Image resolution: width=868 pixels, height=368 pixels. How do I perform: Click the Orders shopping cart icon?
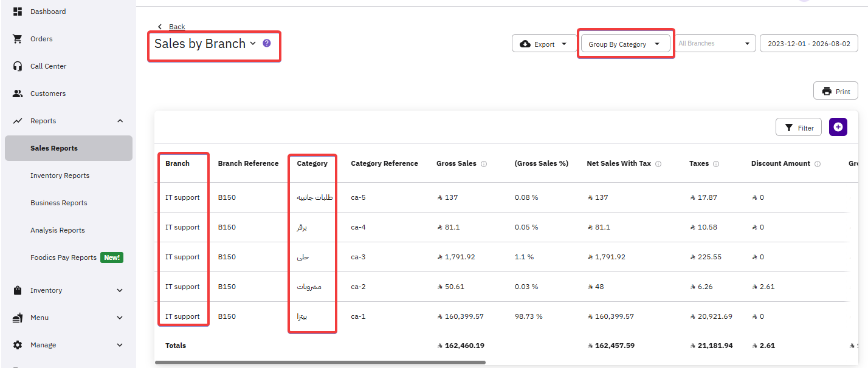[18, 39]
